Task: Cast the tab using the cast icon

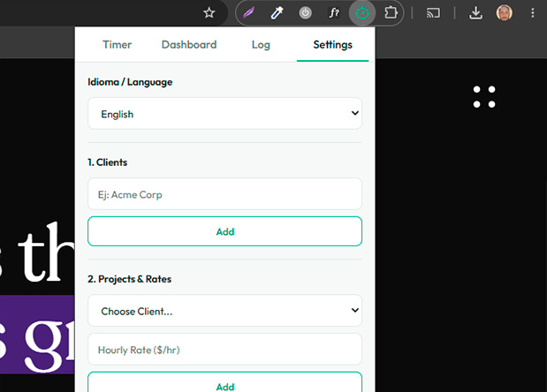Action: pos(433,13)
